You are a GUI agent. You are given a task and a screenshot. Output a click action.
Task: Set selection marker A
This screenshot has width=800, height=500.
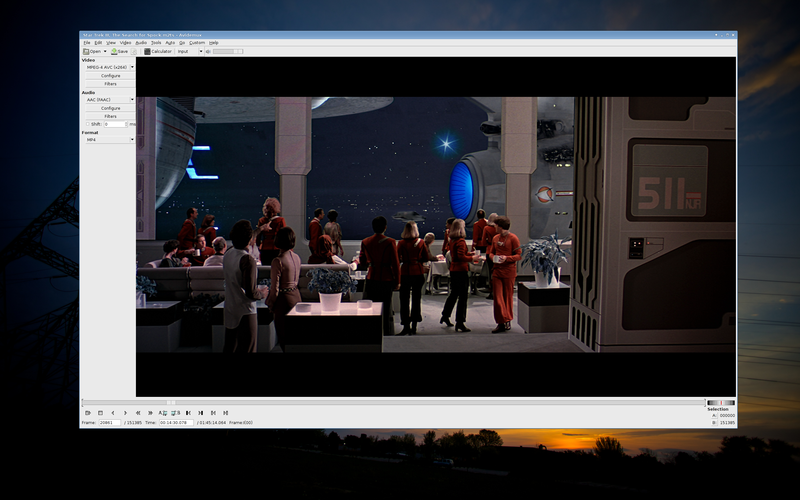(x=163, y=413)
